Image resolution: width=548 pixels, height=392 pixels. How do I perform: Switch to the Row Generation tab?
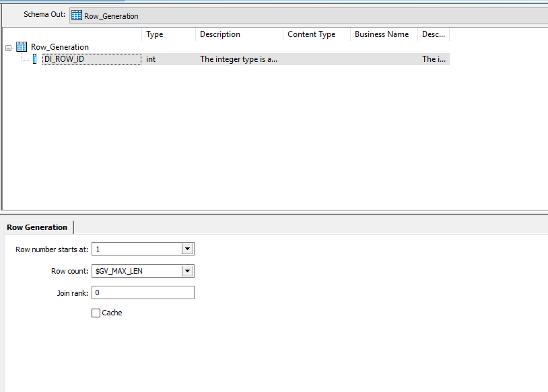(37, 227)
